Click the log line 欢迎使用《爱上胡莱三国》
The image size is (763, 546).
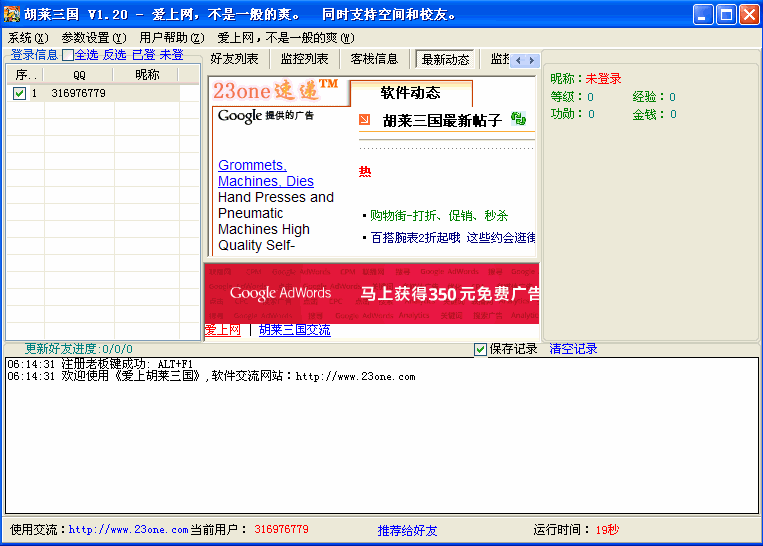pos(211,376)
